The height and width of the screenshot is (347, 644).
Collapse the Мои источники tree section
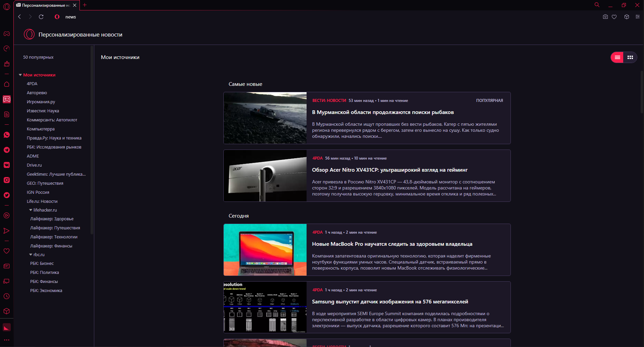(x=20, y=75)
